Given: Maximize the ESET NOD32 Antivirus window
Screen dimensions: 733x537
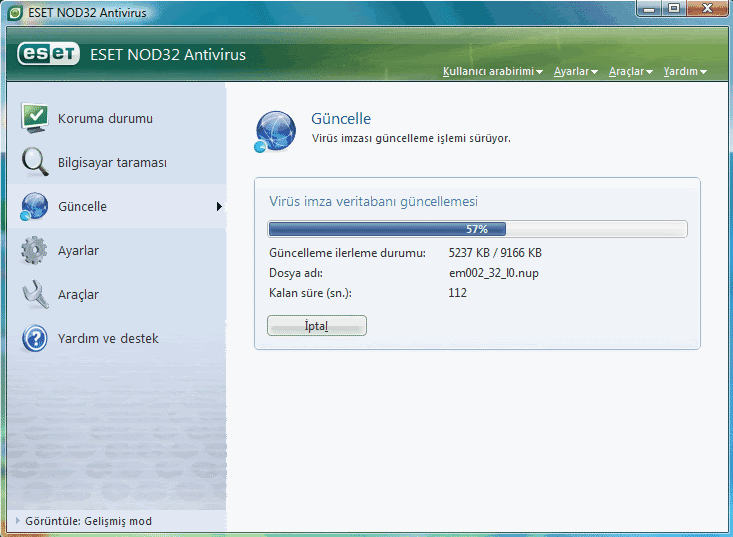Looking at the screenshot, I should (x=674, y=8).
